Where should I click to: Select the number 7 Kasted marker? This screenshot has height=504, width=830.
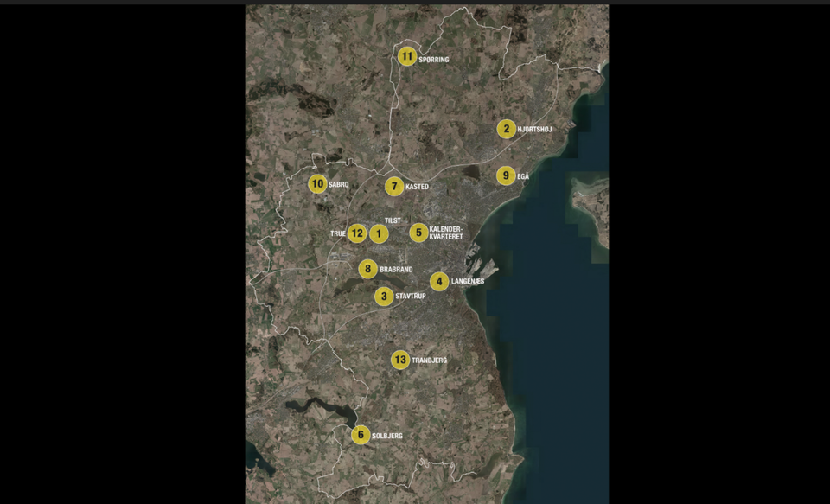pyautogui.click(x=394, y=187)
